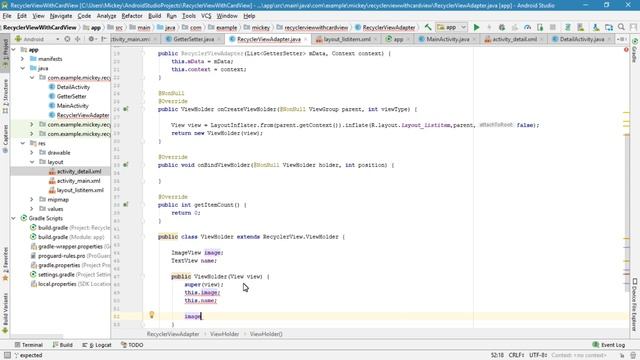Switch to the MainActivity.java tab
Viewport: 640px width, 360px height.
447,39
